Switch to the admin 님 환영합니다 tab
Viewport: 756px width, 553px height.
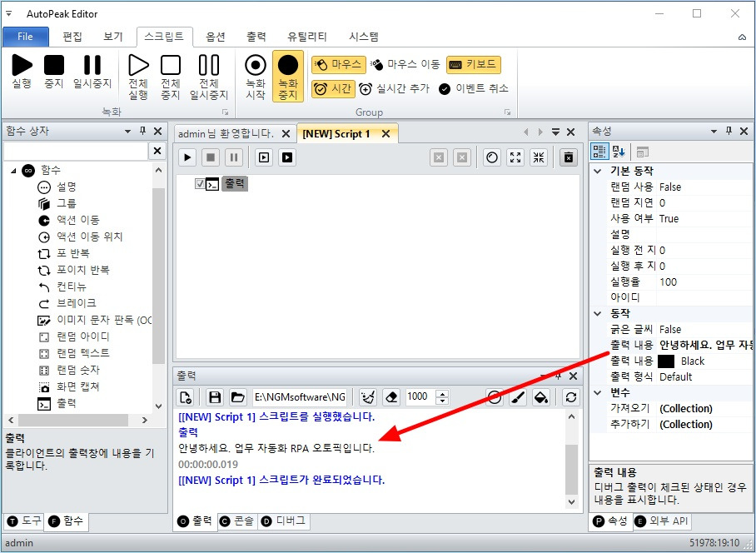[x=226, y=133]
